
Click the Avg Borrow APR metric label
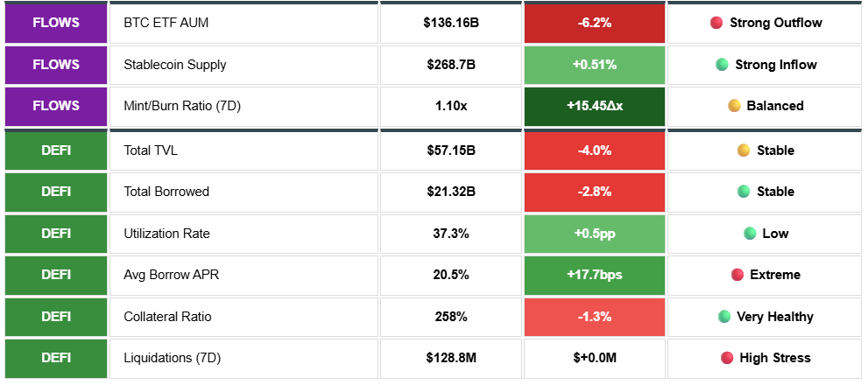pos(172,275)
